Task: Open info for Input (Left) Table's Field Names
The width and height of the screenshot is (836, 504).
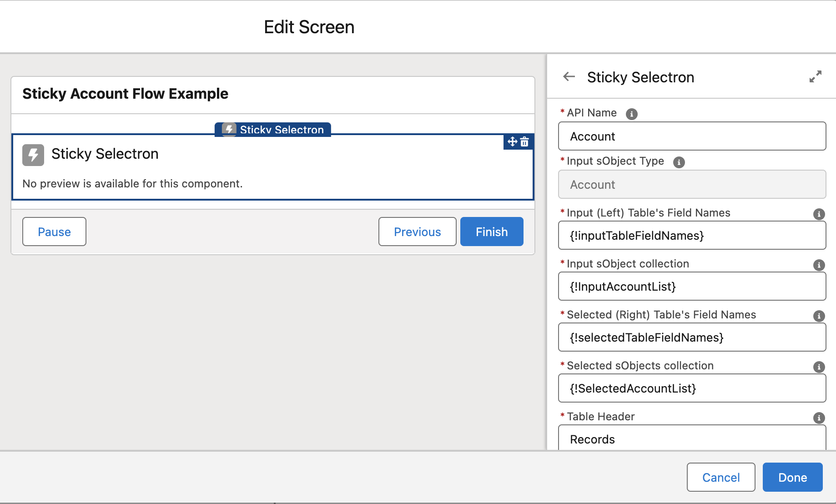Action: click(819, 214)
